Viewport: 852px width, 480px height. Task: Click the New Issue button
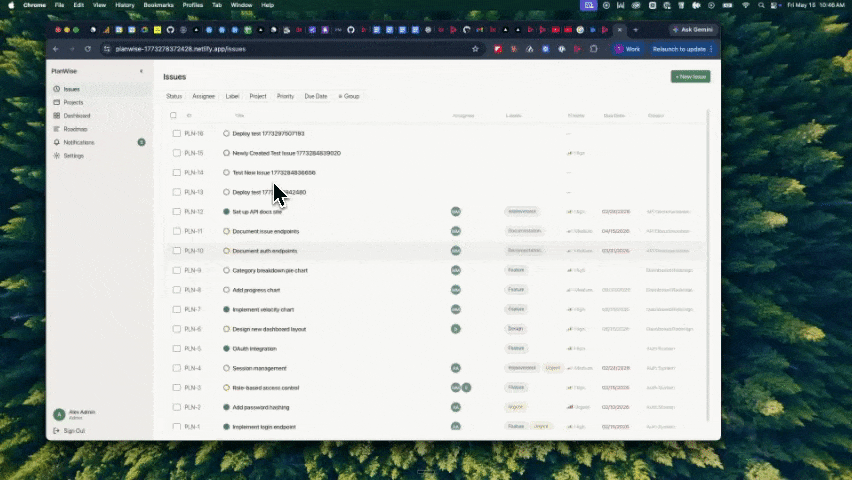(691, 77)
